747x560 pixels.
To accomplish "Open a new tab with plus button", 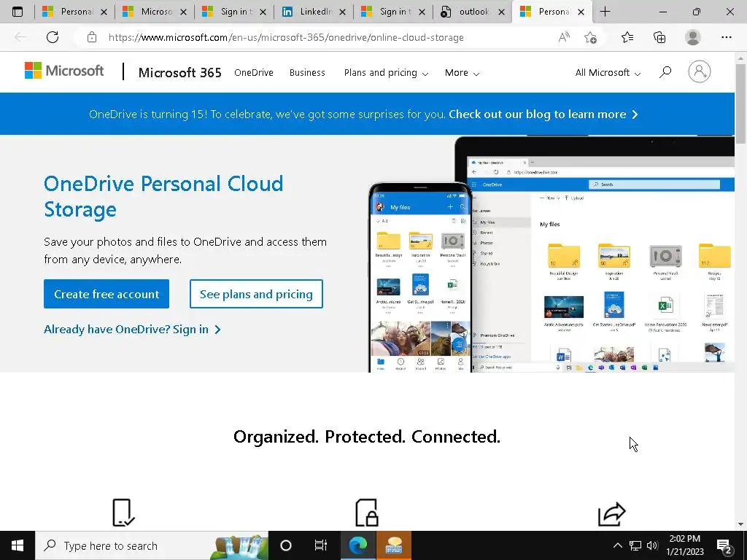I will [605, 12].
